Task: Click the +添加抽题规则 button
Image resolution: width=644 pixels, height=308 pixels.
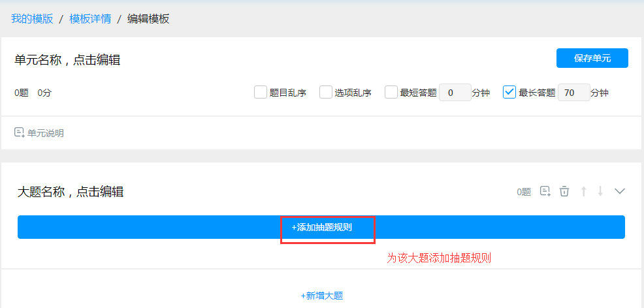Action: coord(321,227)
